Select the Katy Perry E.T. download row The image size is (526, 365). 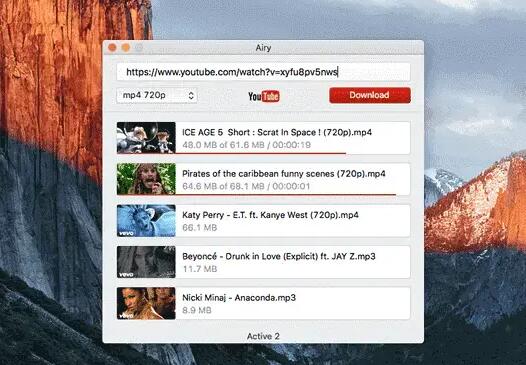263,220
